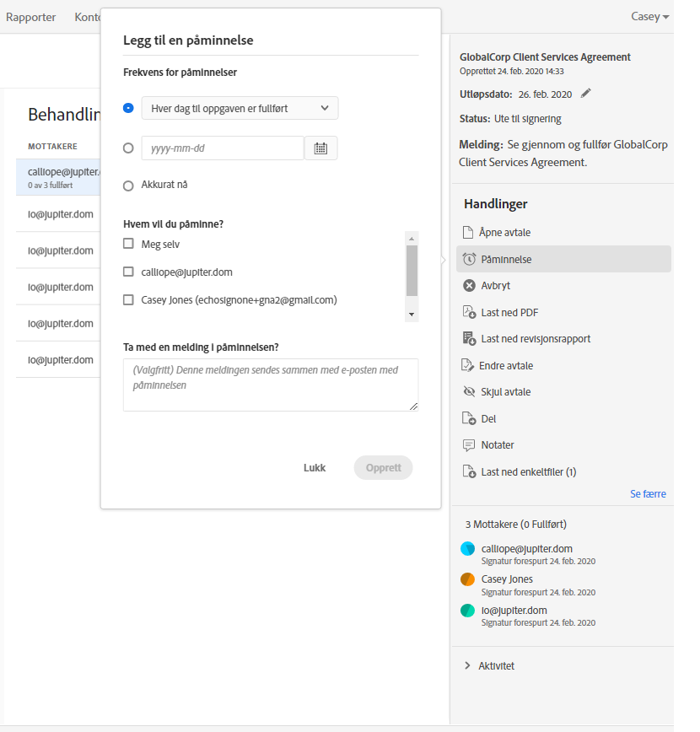Open the Casey user menu

[649, 17]
